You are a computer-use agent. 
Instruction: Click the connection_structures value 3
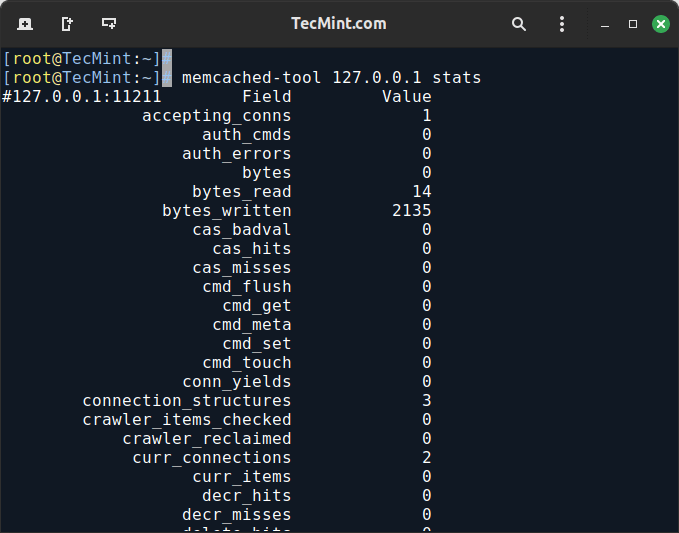click(427, 401)
